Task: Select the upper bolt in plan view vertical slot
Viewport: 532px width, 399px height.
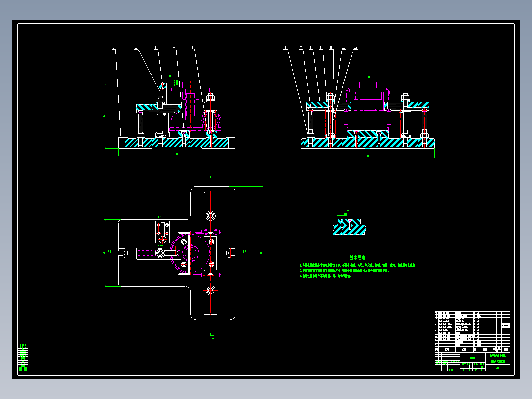Action: pyautogui.click(x=210, y=216)
